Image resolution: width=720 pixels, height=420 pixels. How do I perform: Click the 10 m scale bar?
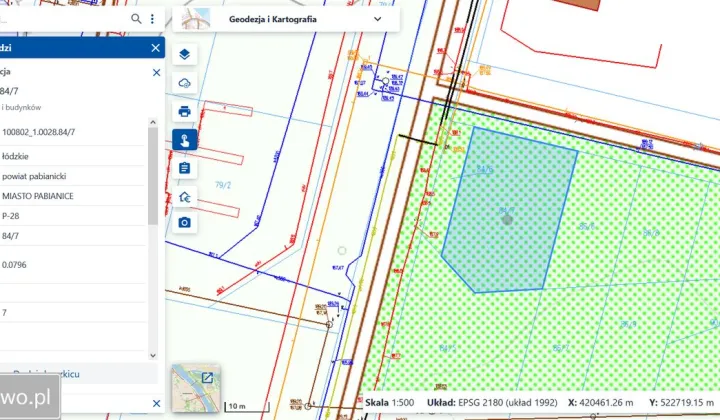click(247, 406)
